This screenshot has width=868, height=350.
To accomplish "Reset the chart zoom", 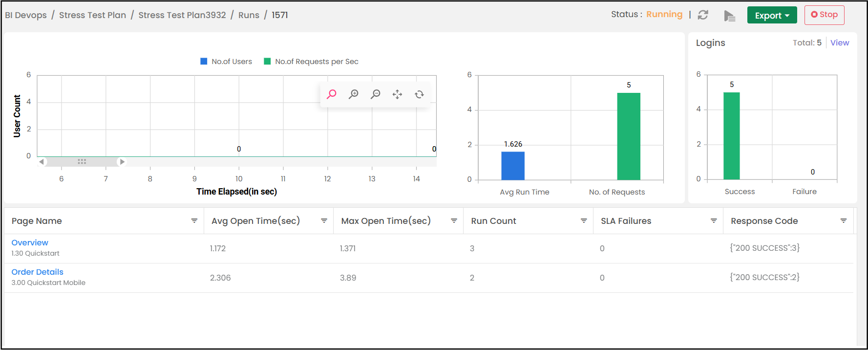I will [419, 94].
